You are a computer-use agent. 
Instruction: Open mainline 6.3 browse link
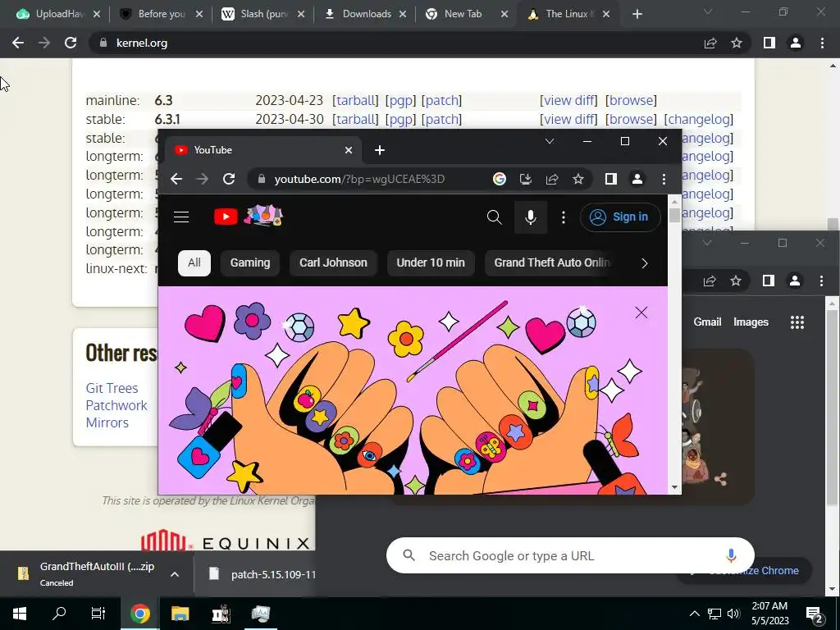coord(631,100)
